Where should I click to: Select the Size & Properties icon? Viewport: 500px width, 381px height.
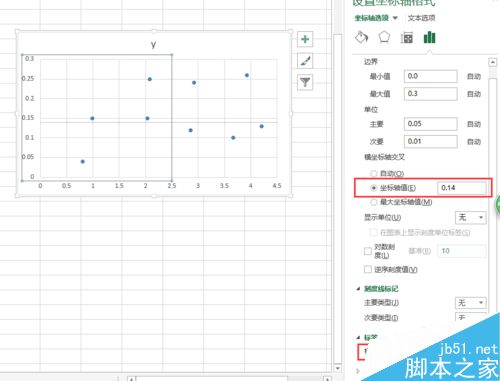click(x=407, y=37)
